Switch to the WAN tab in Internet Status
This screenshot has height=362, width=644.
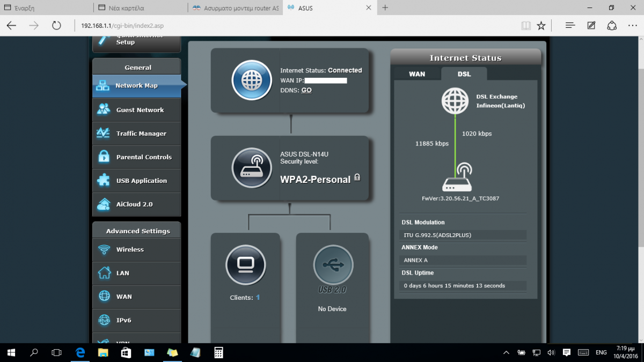pos(417,74)
